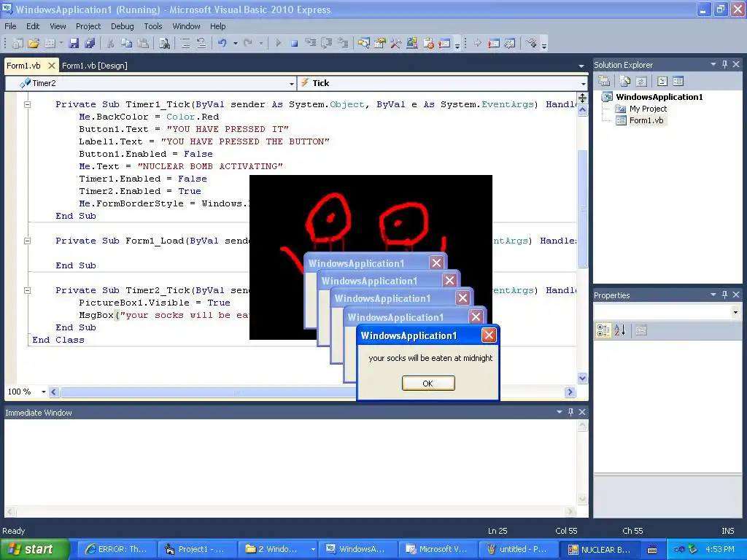Open the ERROR: Th... Internet Explorer taskbar item
This screenshot has width=747, height=560.
116,550
